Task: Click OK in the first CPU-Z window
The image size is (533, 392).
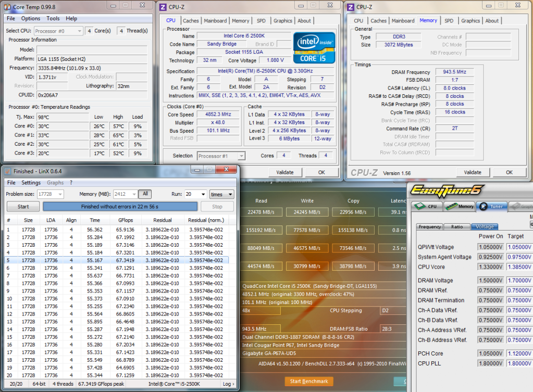Action: (321, 172)
